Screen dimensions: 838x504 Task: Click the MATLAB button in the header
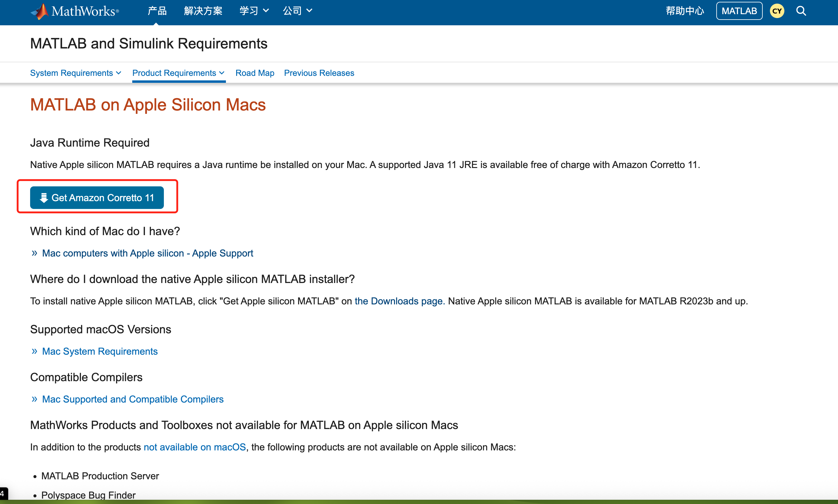coord(739,11)
